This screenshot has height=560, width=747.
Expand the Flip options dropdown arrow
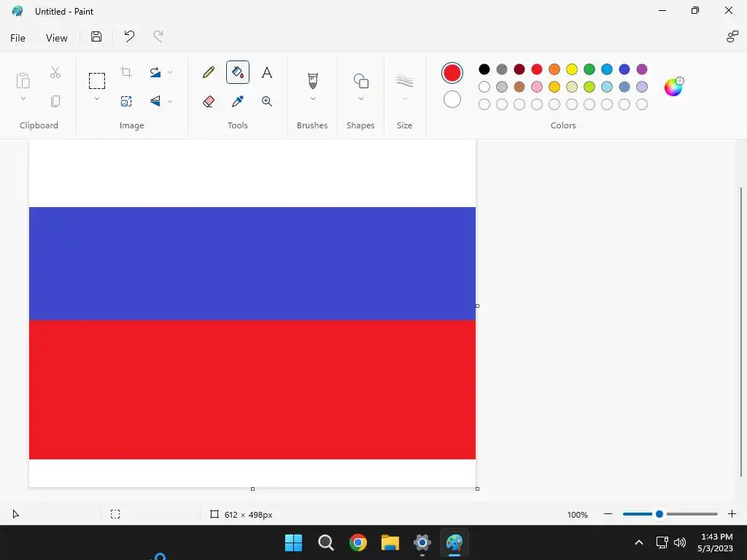click(x=170, y=101)
